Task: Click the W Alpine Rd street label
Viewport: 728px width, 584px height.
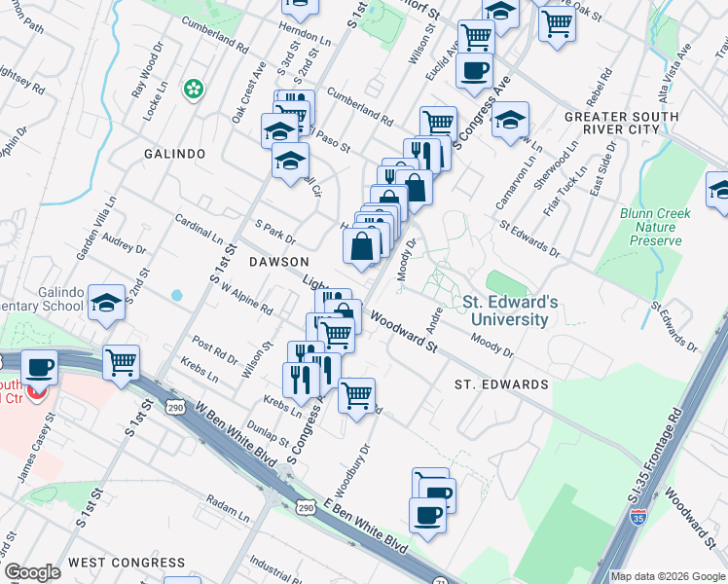Action: (246, 299)
